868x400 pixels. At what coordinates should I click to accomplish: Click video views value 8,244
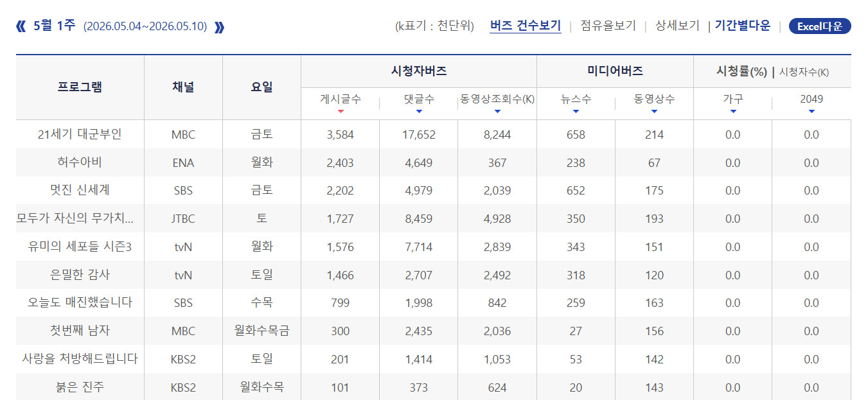click(497, 135)
